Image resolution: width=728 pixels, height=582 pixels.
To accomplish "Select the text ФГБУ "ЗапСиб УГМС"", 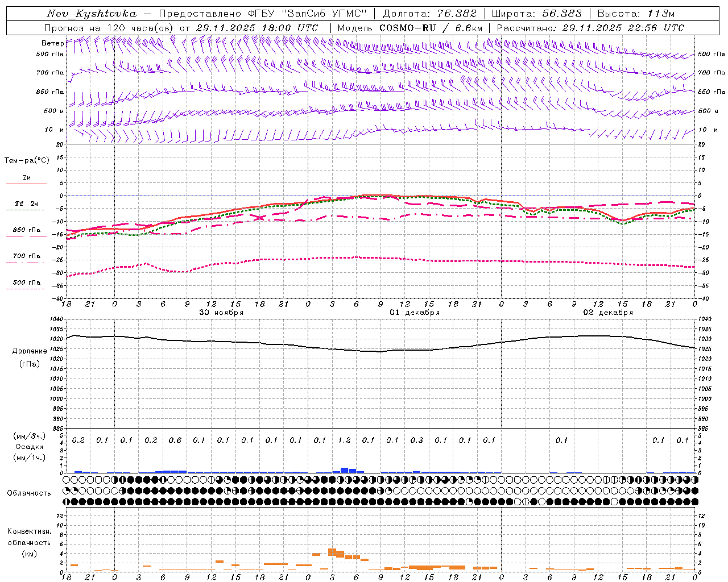I will 307,14.
